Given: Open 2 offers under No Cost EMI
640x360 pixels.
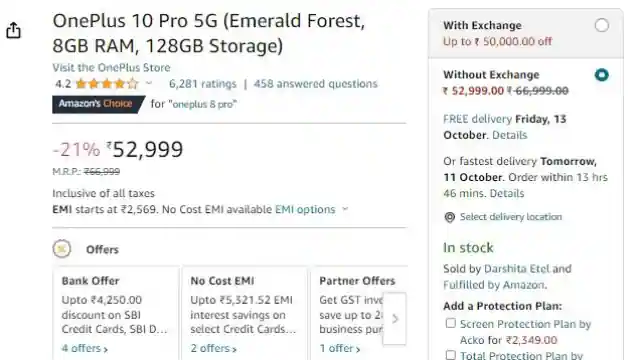Looking at the screenshot, I should 213,348.
